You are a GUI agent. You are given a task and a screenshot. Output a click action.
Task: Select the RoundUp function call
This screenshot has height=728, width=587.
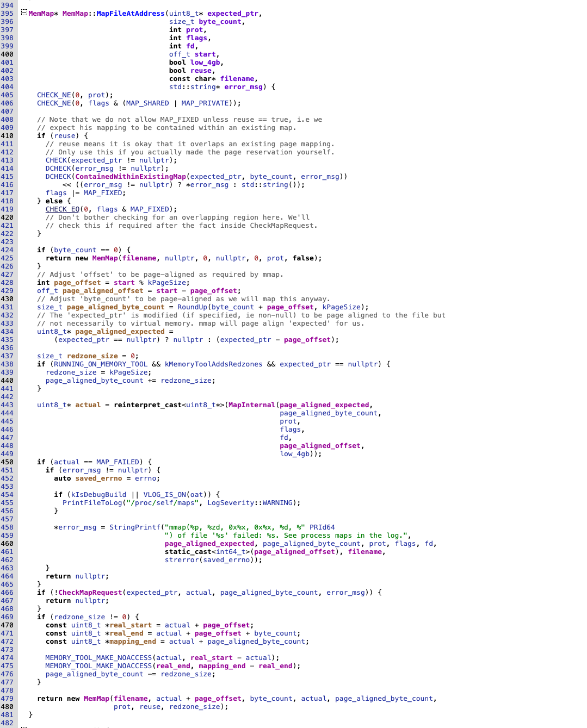coord(192,307)
